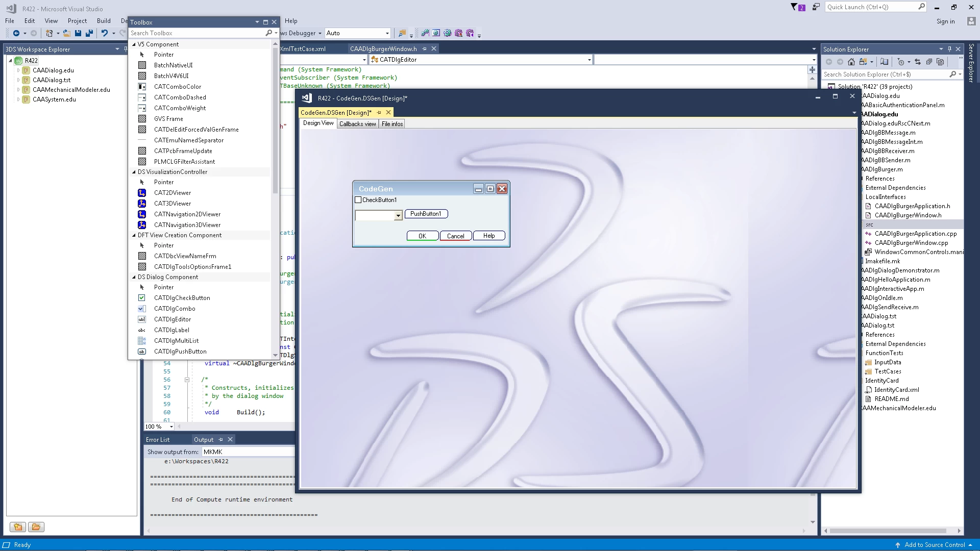This screenshot has height=551, width=980.
Task: Click the Undo toolbar icon
Action: pos(105,33)
